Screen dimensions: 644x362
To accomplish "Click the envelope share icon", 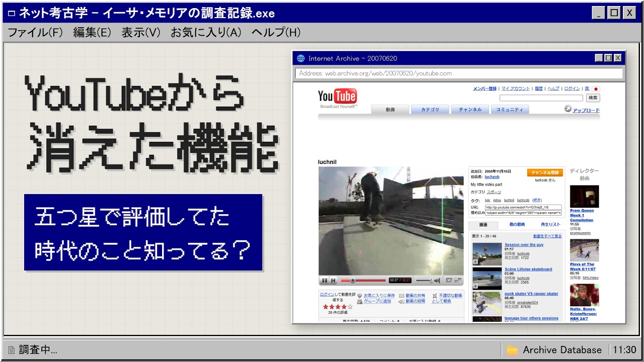I will click(401, 296).
